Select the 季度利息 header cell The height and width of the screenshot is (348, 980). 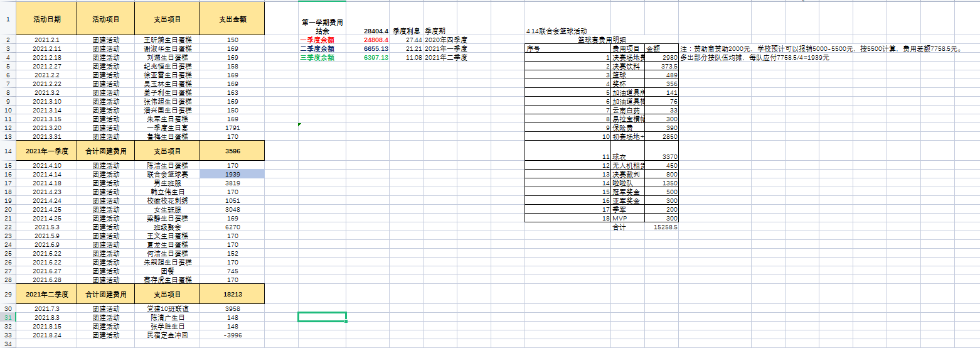406,31
